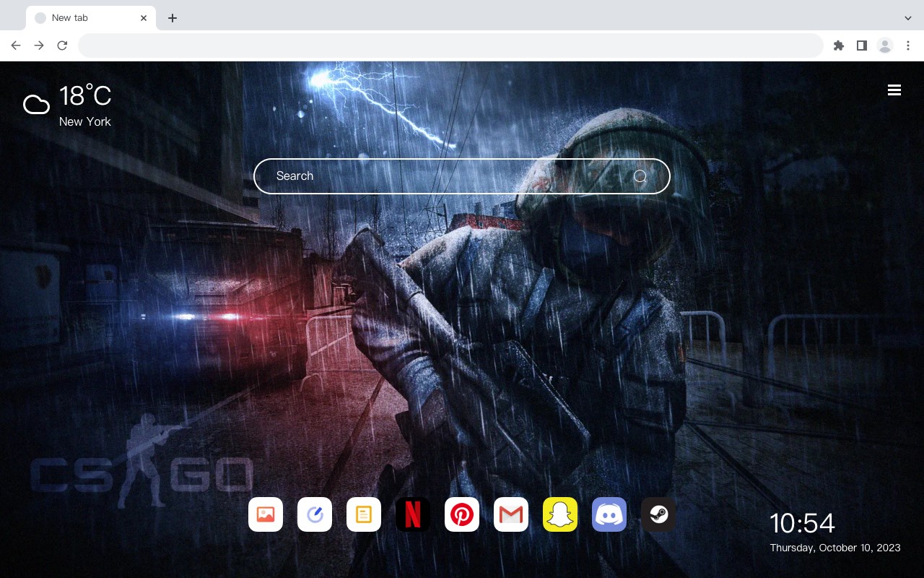Open the Gmail shortcut

pos(511,514)
